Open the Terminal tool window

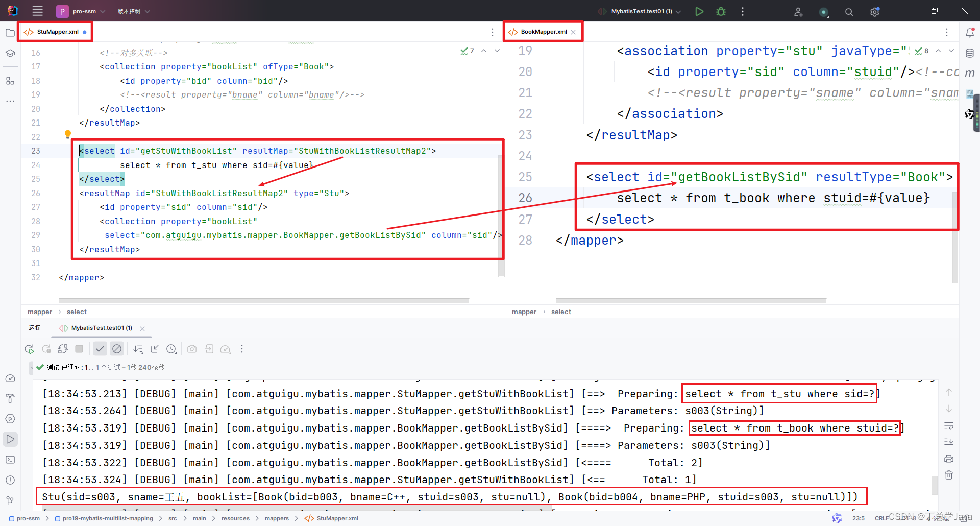[10, 460]
